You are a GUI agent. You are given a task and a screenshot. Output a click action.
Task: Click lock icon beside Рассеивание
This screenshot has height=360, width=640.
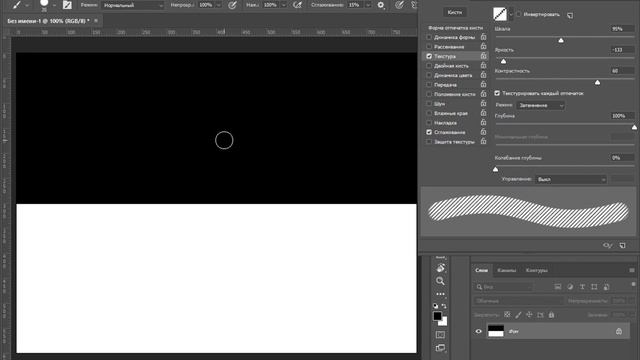(x=483, y=46)
